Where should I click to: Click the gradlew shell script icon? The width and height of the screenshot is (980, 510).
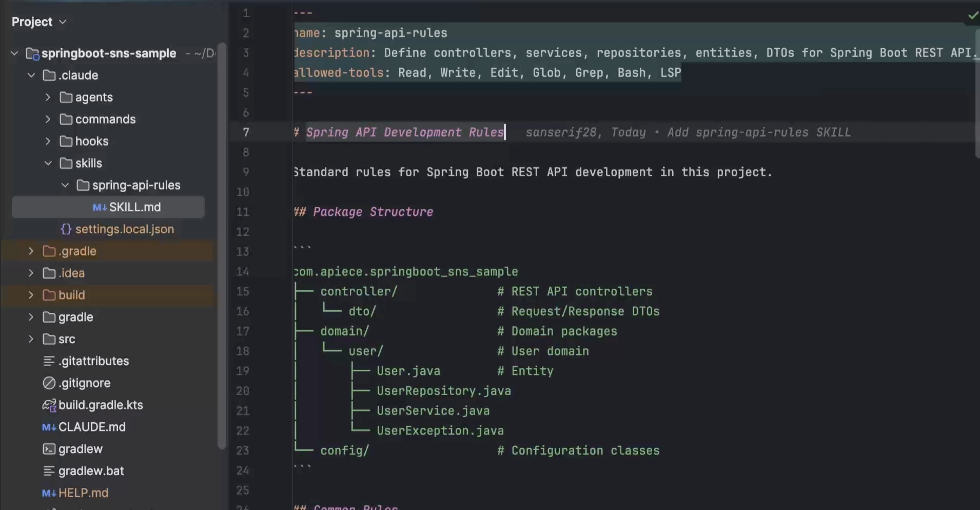coord(49,449)
